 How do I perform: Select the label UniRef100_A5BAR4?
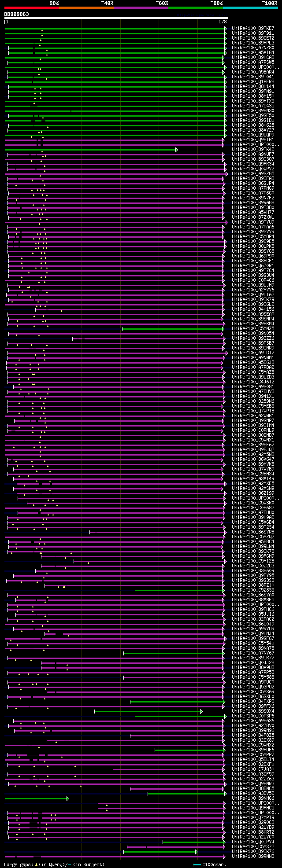point(253,72)
